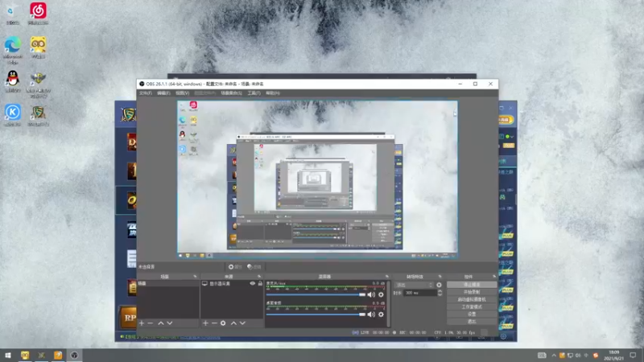This screenshot has height=362, width=644.
Task: Open the 视图(V) menu
Action: (183, 93)
